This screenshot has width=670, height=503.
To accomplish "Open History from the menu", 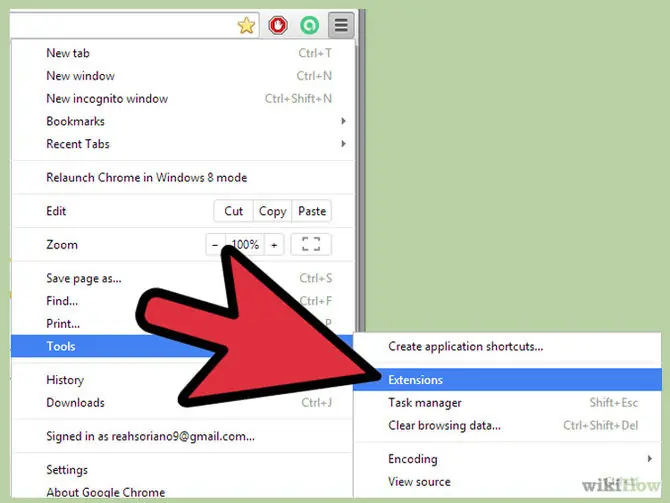I will point(183,380).
